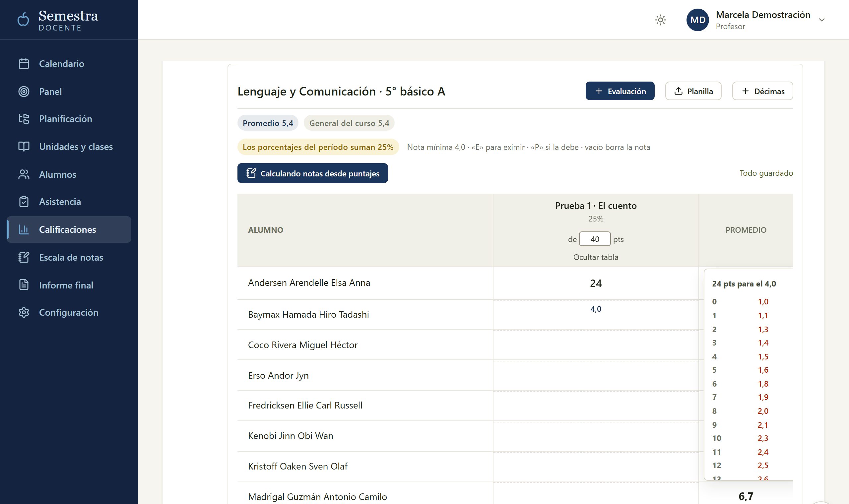The image size is (849, 504).
Task: Click the Escala de notas icon
Action: click(x=24, y=257)
